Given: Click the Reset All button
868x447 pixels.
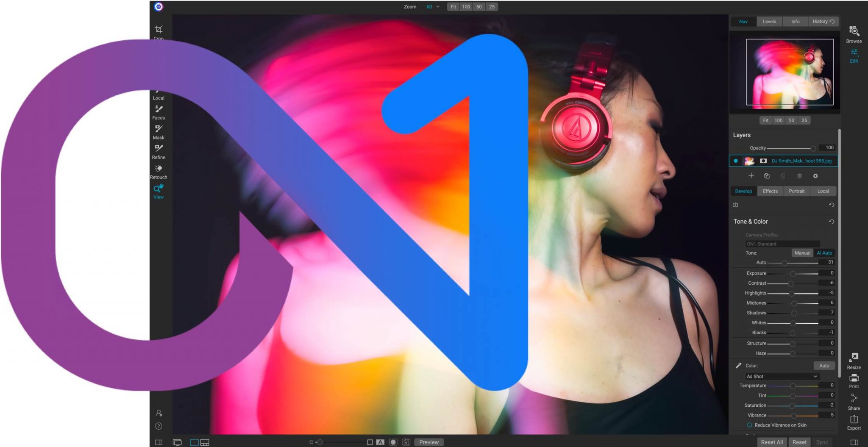Looking at the screenshot, I should pyautogui.click(x=772, y=442).
